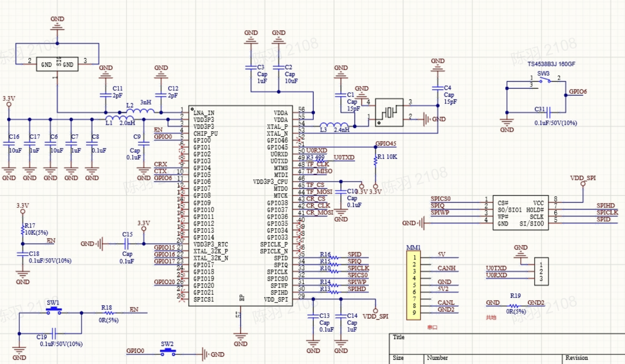Select resistor R17 10K(5%)
Image resolution: width=625 pixels, height=364 pixels.
[23, 230]
